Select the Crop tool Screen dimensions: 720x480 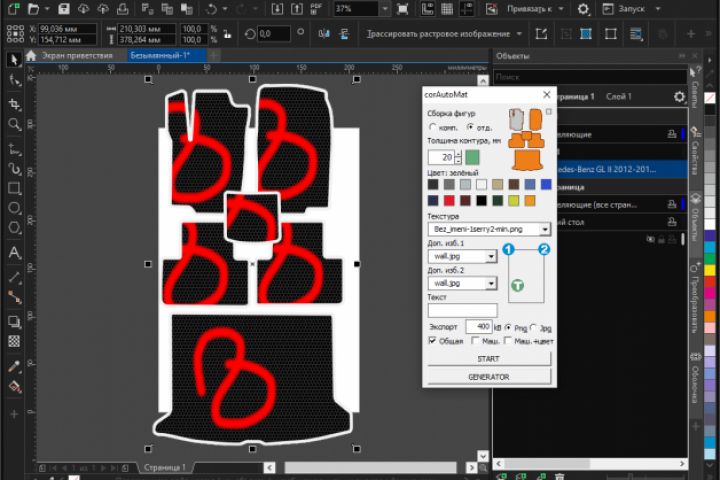tap(14, 104)
